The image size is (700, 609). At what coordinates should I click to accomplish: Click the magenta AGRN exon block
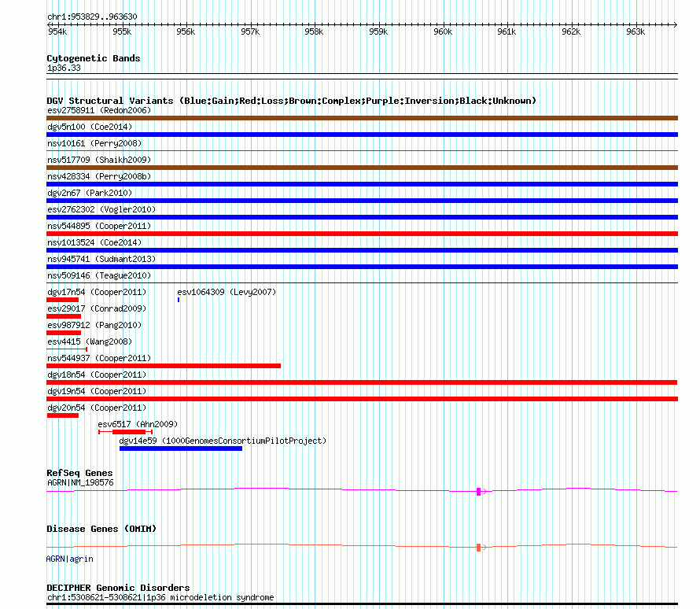(x=478, y=492)
